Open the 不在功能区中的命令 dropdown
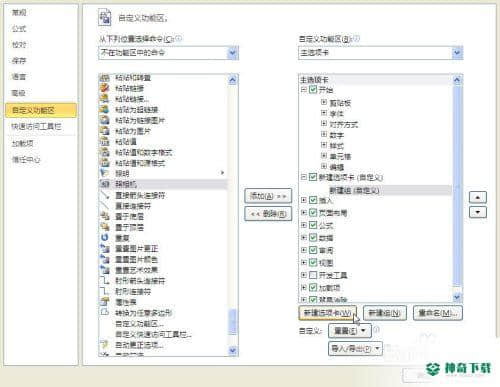Image resolution: width=500 pixels, height=387 pixels. click(233, 53)
